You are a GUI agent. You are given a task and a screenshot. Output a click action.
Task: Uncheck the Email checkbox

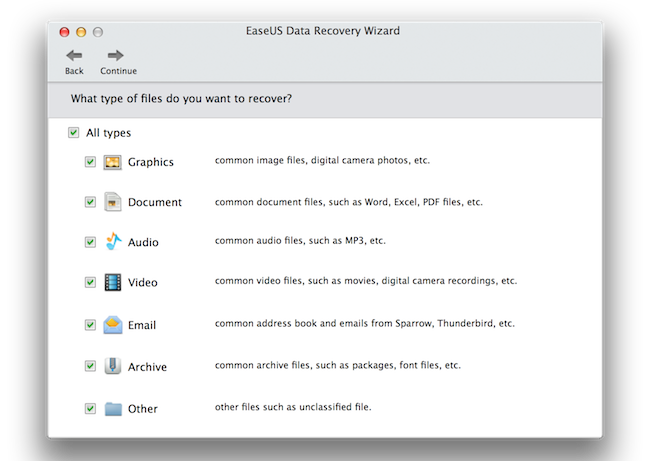coord(91,325)
